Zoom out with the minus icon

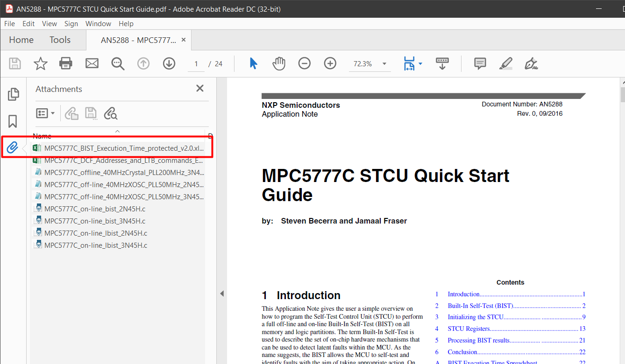point(304,63)
